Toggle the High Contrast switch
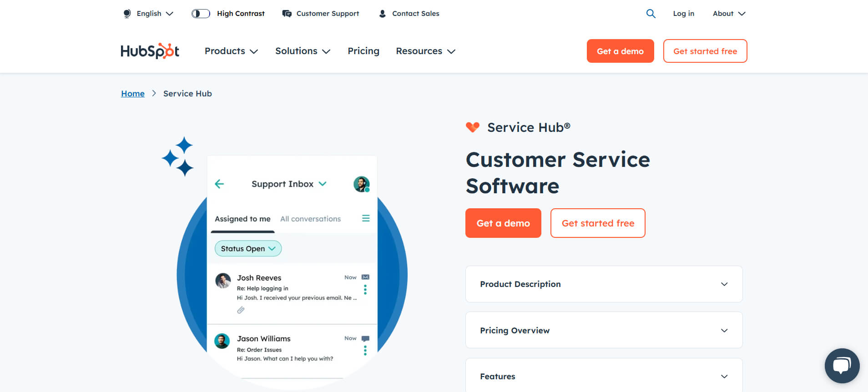This screenshot has width=868, height=392. [201, 14]
